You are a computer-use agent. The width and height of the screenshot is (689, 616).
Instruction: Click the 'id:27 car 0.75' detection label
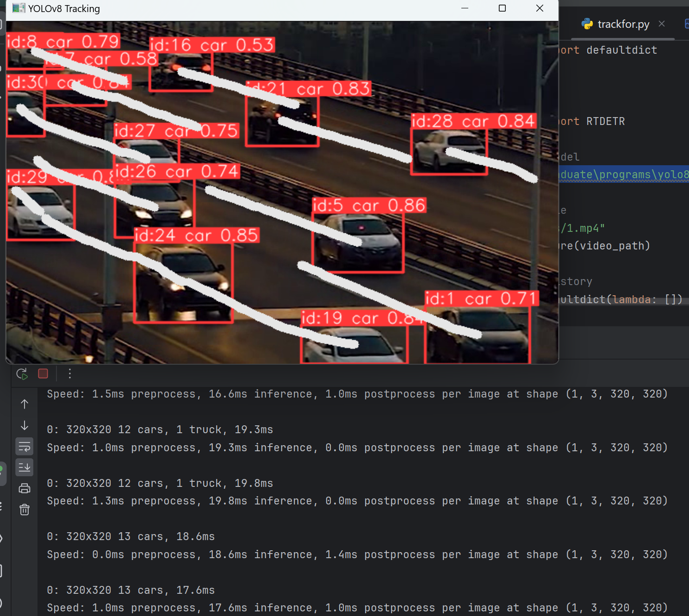point(176,131)
